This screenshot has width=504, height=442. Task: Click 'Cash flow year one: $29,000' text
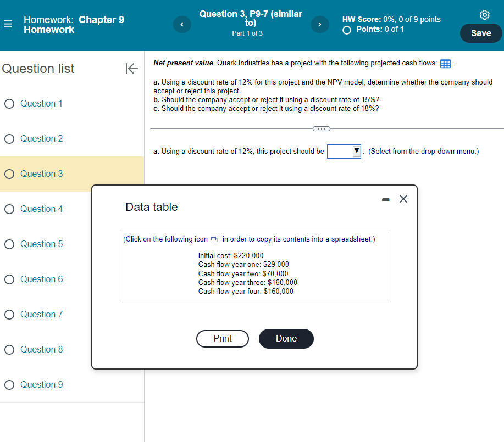pos(243,264)
